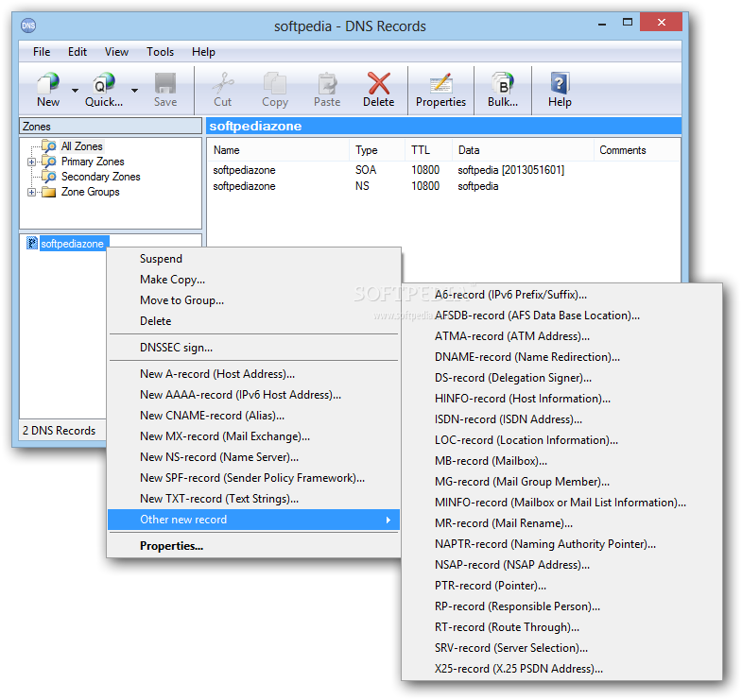The height and width of the screenshot is (700, 742).
Task: Select LOC-record (Location Information)...
Action: tap(561, 440)
